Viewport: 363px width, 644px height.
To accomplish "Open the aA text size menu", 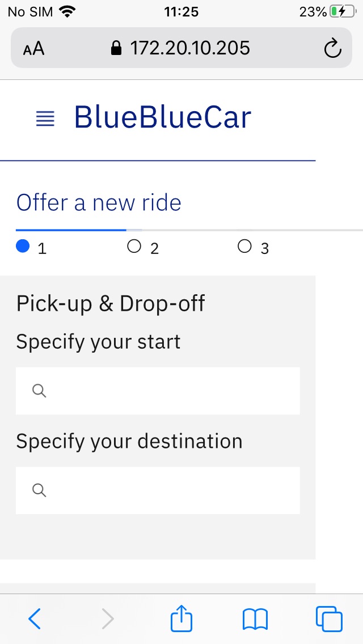I will [x=33, y=49].
